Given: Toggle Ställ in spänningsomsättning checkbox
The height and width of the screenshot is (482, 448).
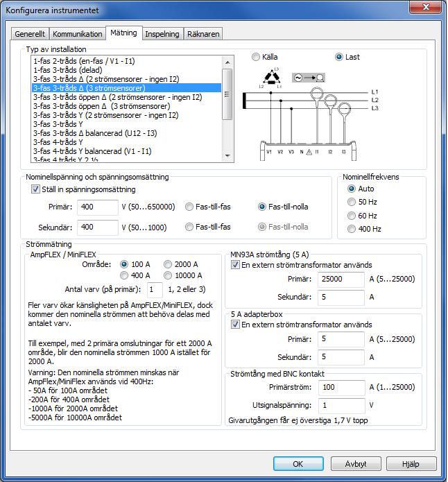Looking at the screenshot, I should pos(35,189).
